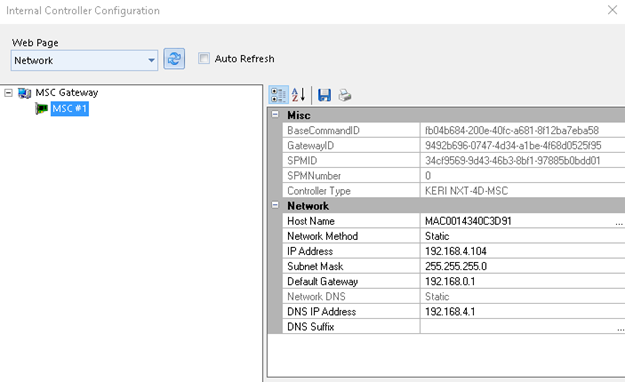
Task: Enable the Auto Refresh checkbox
Action: coord(204,59)
